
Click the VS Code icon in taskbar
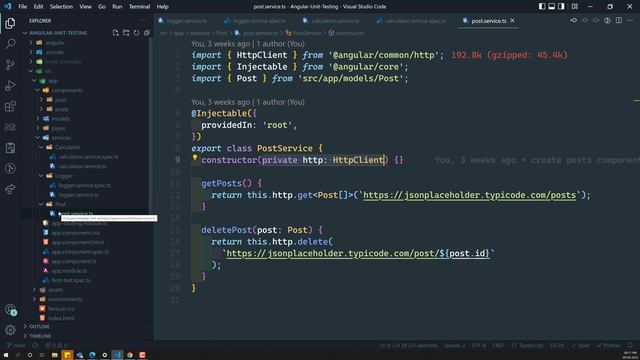118,355
